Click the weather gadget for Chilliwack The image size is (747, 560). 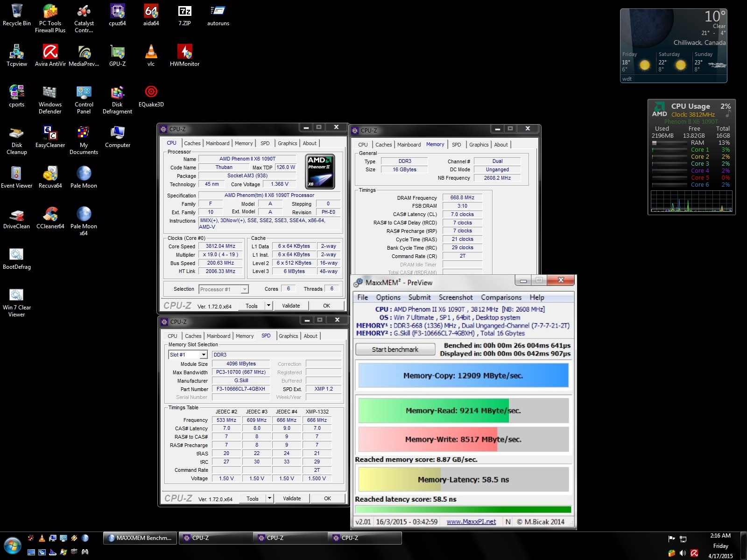tap(674, 45)
